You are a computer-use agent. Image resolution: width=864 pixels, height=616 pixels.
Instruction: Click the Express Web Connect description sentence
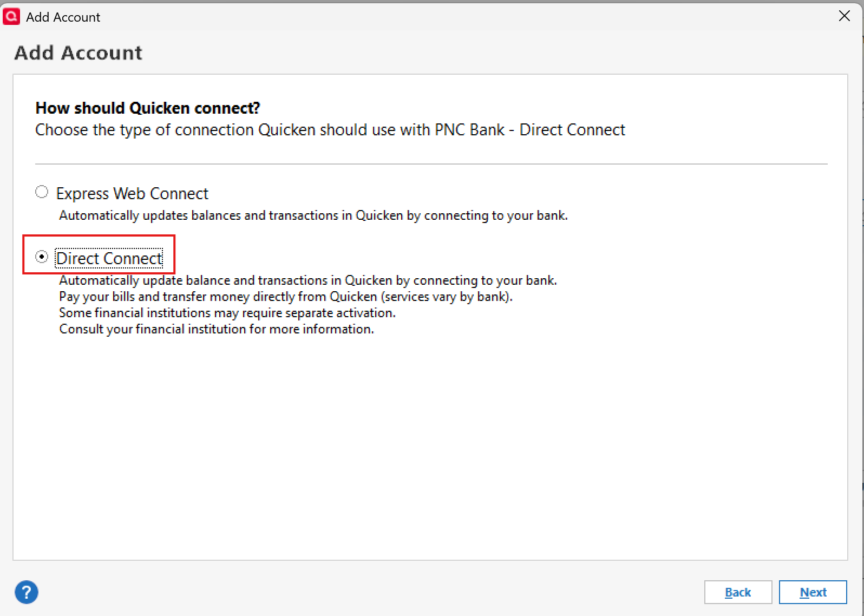[x=313, y=215]
